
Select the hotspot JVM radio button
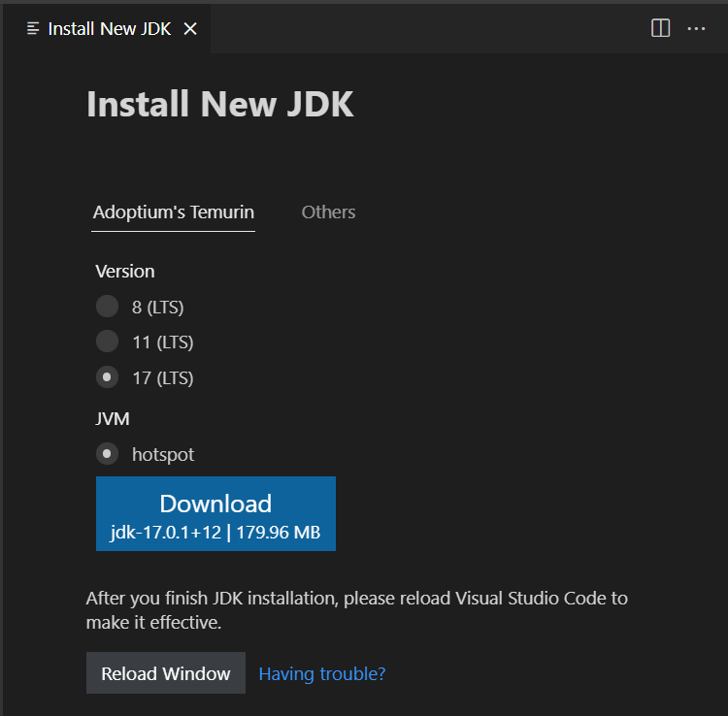click(x=107, y=454)
